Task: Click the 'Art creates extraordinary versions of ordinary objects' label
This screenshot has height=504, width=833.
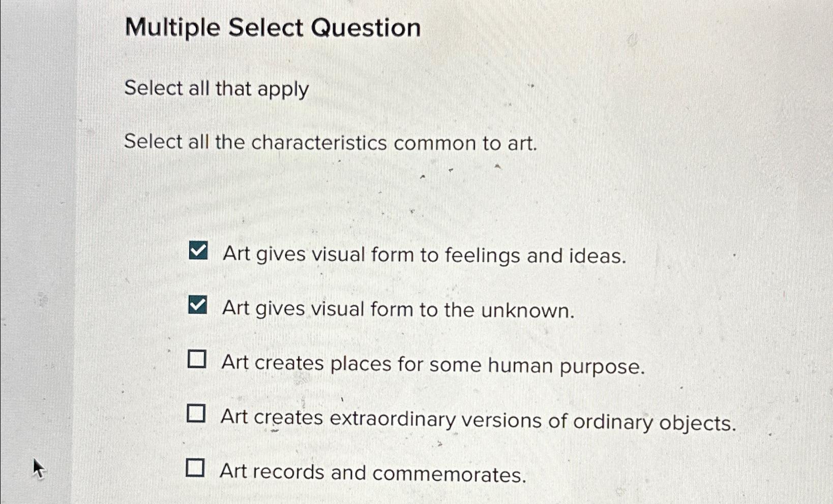Action: pos(478,420)
